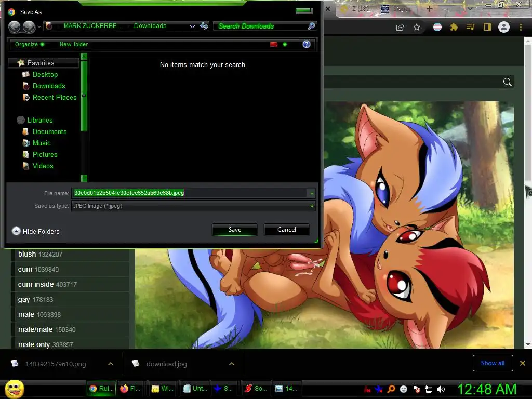Open the recent locations arrow beside Forward

point(39,26)
